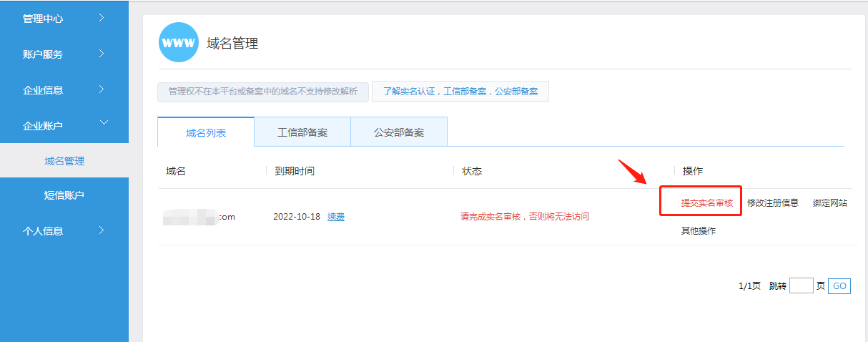Open 其他操作 for the domain
The image size is (868, 342).
pos(699,231)
